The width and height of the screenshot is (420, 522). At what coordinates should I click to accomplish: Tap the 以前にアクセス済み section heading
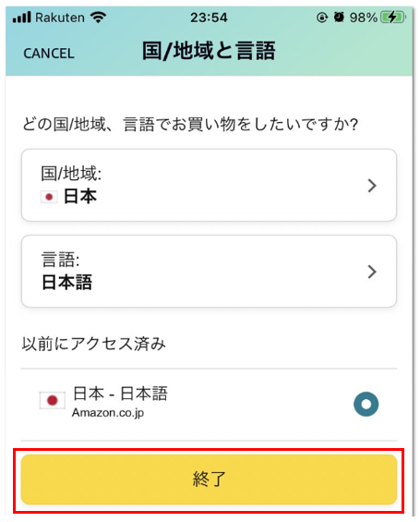coord(94,344)
